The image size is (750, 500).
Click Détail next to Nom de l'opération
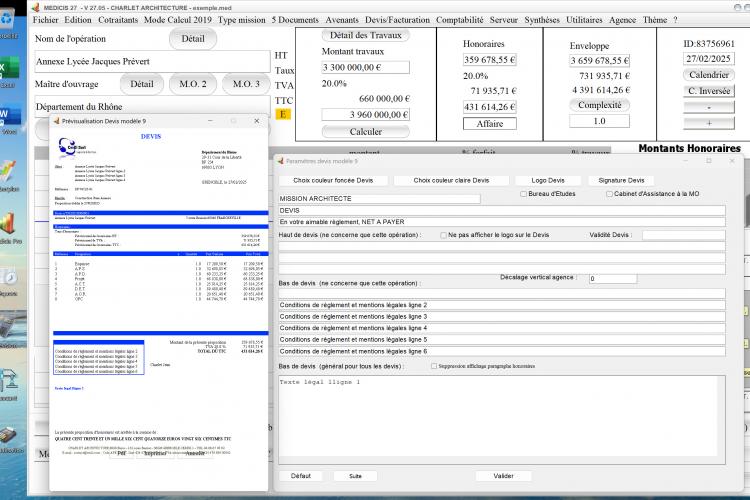coord(193,39)
